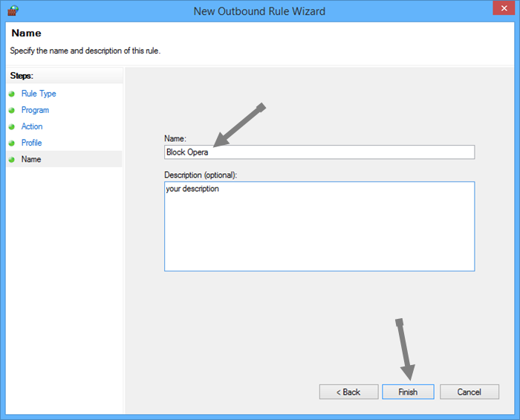
Task: Cancel the wizard
Action: (469, 392)
